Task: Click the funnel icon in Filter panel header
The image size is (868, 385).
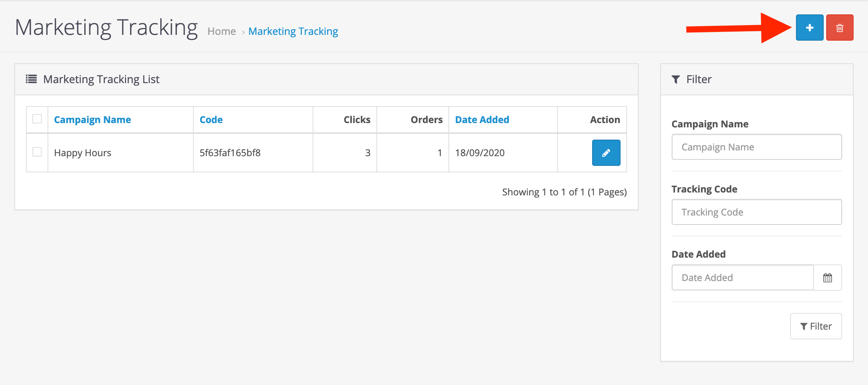Action: pyautogui.click(x=676, y=80)
